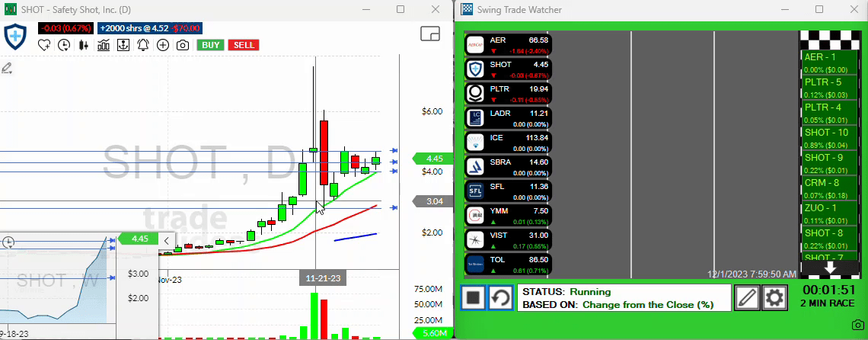Change the candlestick chart style
This screenshot has width=868, height=340.
click(83, 45)
